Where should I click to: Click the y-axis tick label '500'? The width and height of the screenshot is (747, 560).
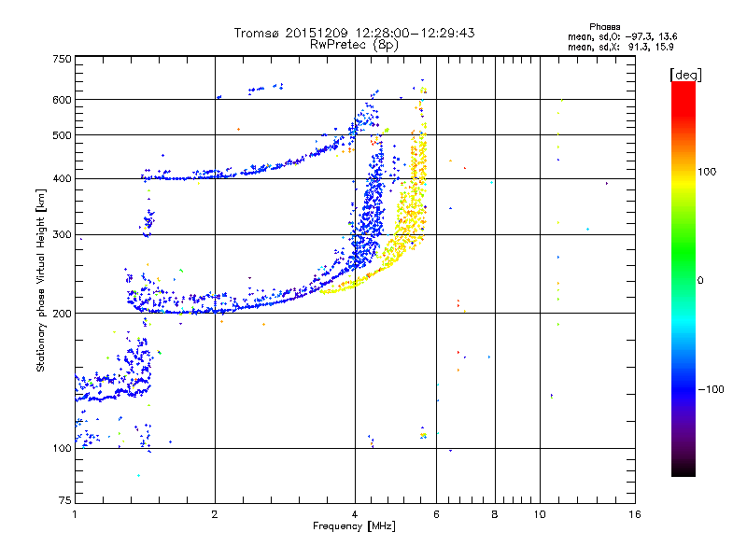click(x=62, y=135)
